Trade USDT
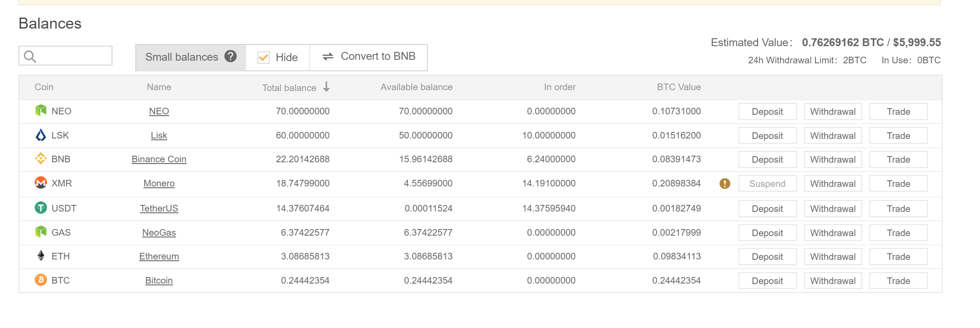Viewport: 980px width, 328px height. tap(898, 209)
